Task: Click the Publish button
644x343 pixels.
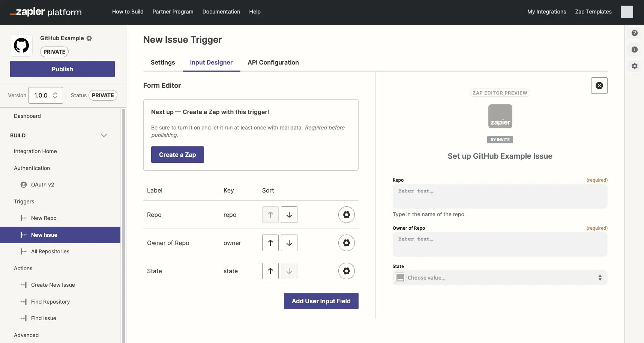Action: pyautogui.click(x=62, y=69)
